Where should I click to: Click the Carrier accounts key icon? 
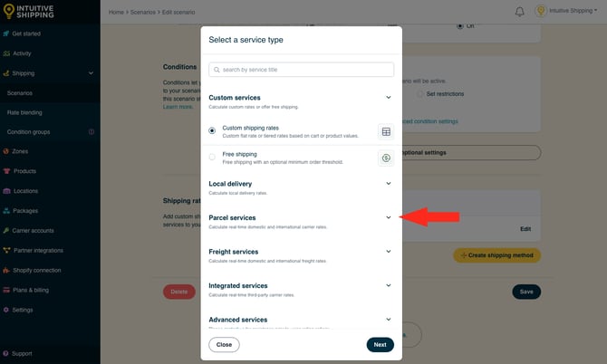pos(5,231)
